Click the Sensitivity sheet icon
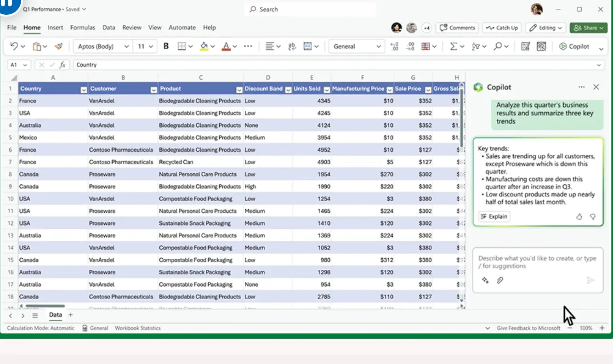Viewport: 613px width, 364px height. (x=525, y=46)
